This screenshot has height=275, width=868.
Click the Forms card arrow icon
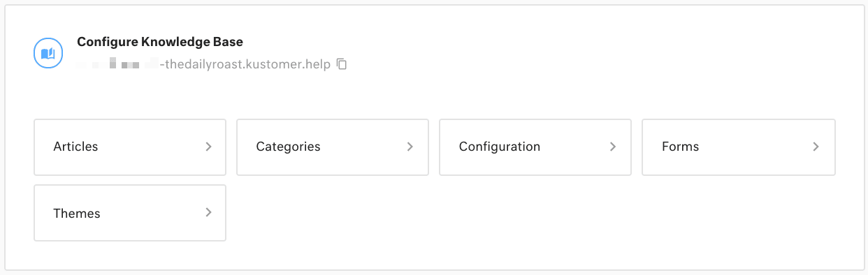[816, 147]
